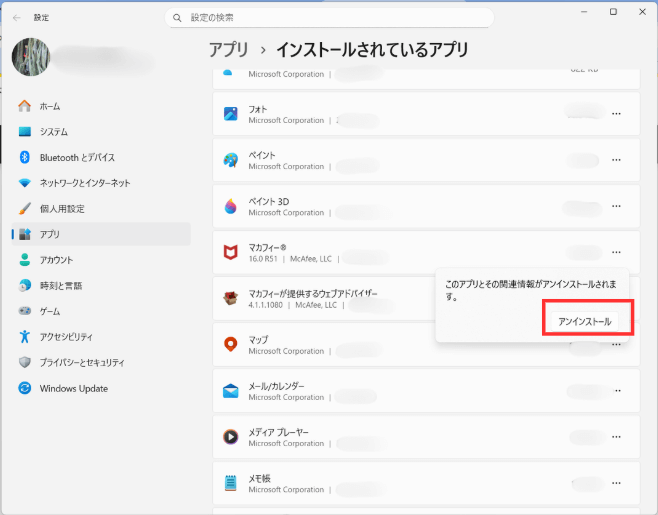The height and width of the screenshot is (515, 658).
Task: Click the Bluetooth icon in the sidebar
Action: [x=25, y=157]
